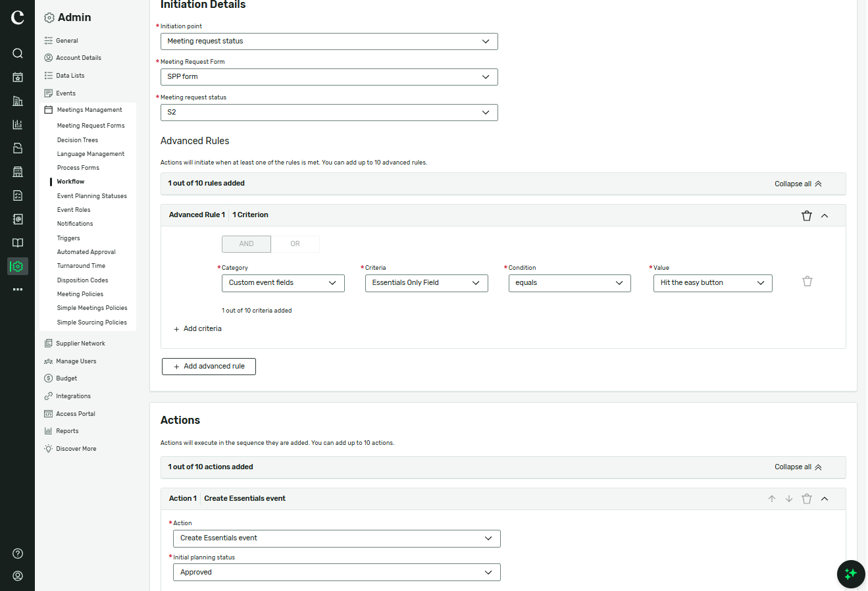Open Event Roles page
The image size is (868, 591).
coord(74,210)
